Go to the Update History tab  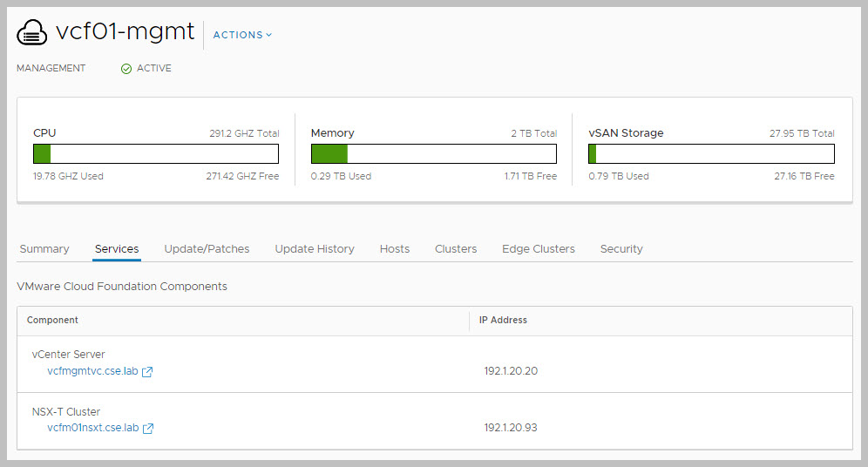click(x=315, y=249)
